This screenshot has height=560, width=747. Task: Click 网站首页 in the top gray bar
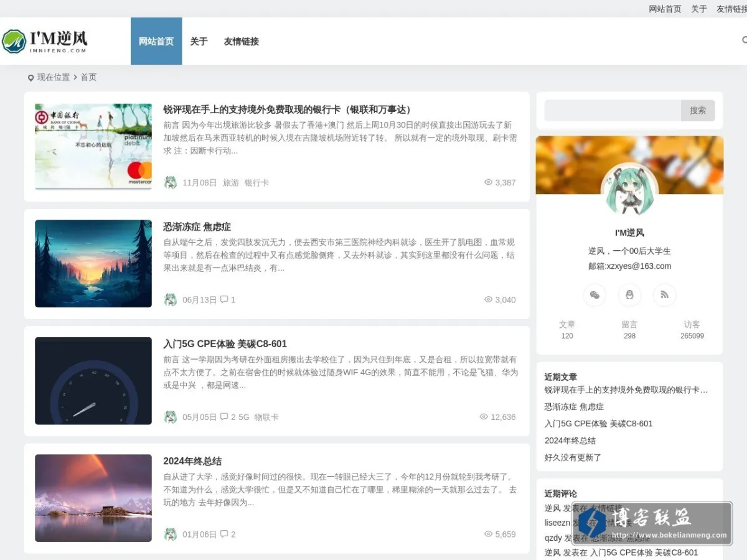tap(665, 9)
